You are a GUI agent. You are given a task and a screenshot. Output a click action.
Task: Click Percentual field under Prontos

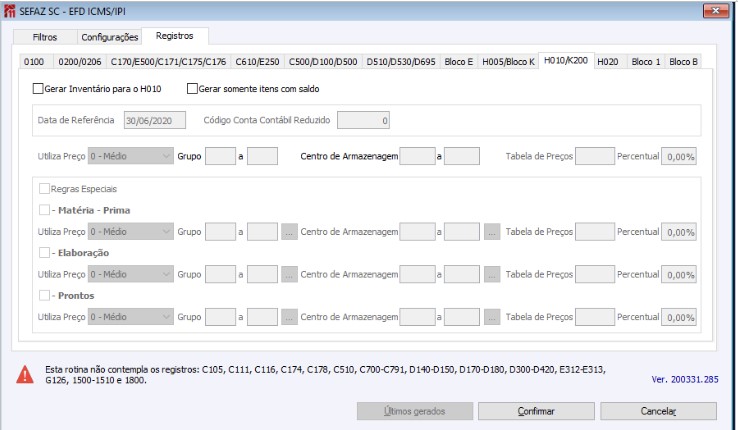tap(678, 318)
